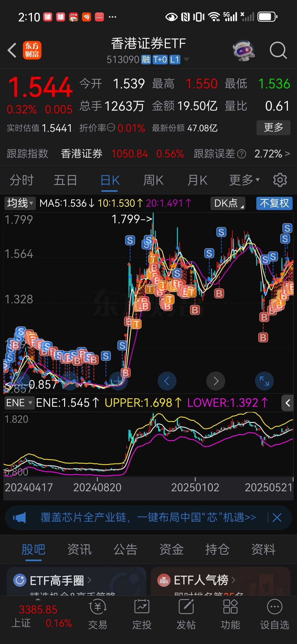Image resolution: width=297 pixels, height=644 pixels.
Task: Expand 更多 chart period dropdown
Action: (x=244, y=180)
